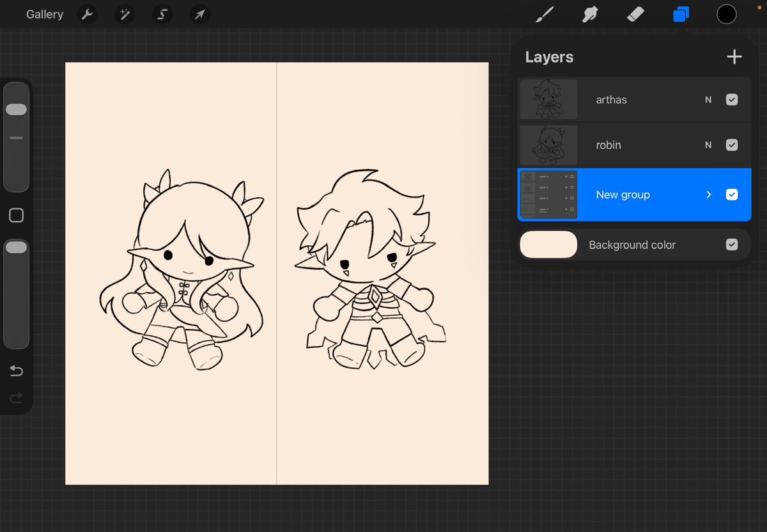Viewport: 767px width, 532px height.
Task: Open blend mode N for robin
Action: pos(708,145)
